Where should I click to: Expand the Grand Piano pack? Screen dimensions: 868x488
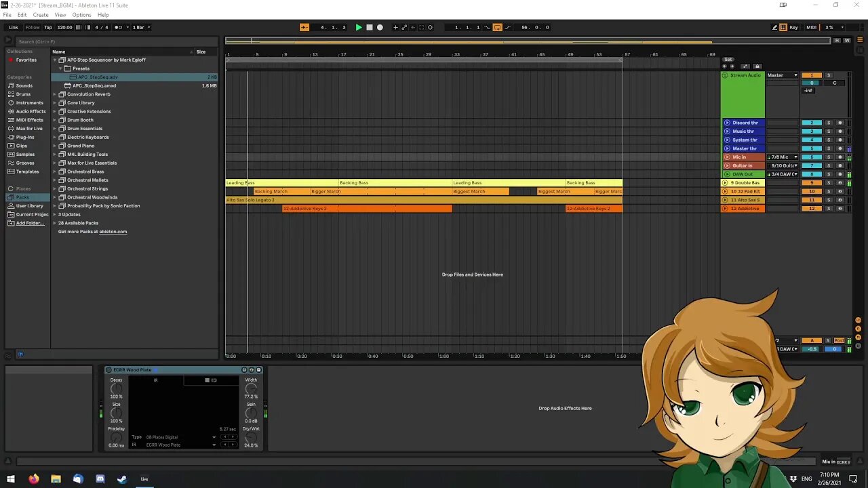tap(55, 146)
